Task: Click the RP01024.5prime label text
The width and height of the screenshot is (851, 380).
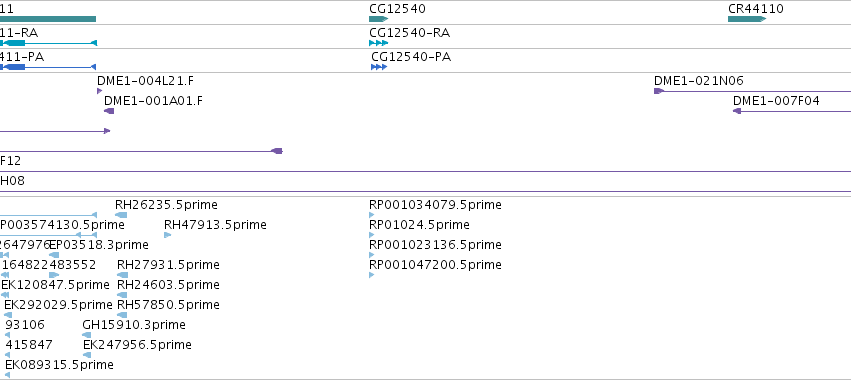Action: click(420, 225)
